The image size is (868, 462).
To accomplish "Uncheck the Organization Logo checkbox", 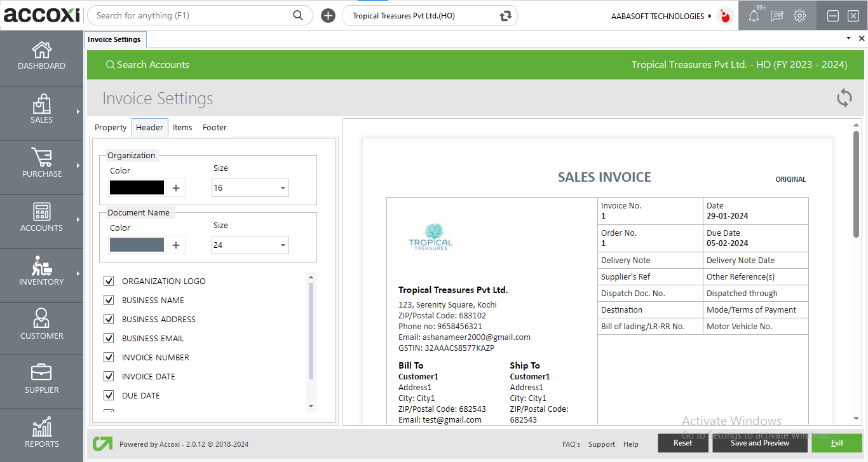I will 109,281.
